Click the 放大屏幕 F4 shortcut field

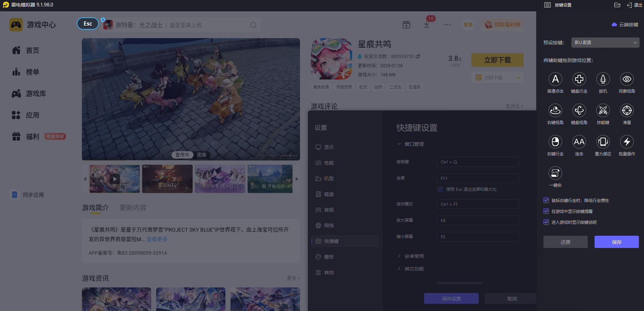(478, 220)
